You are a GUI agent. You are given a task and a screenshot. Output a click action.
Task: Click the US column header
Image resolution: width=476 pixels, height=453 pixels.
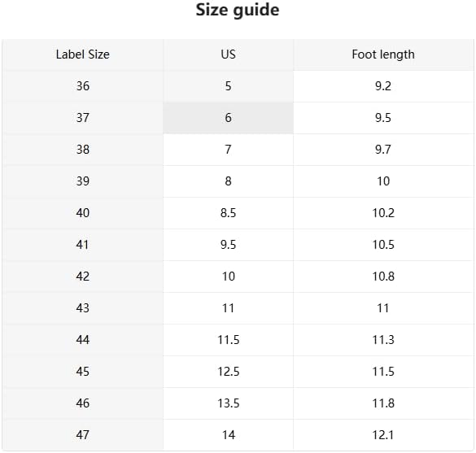[x=229, y=54]
